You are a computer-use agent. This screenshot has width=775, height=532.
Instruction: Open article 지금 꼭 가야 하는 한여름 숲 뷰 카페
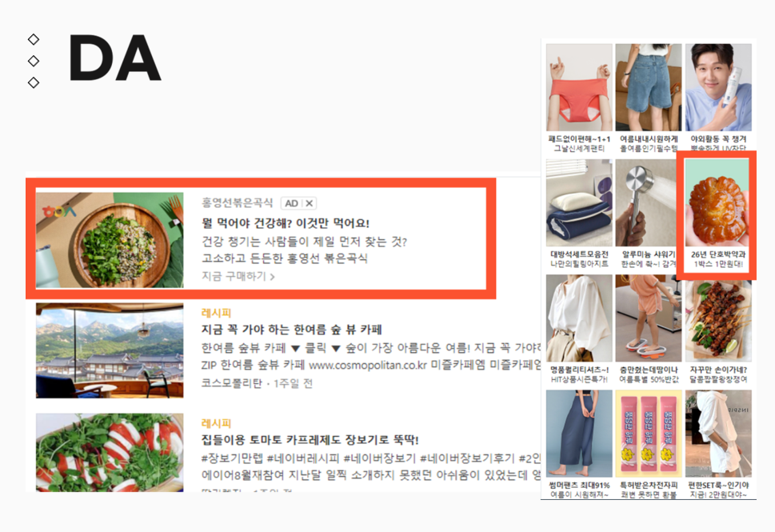[292, 330]
